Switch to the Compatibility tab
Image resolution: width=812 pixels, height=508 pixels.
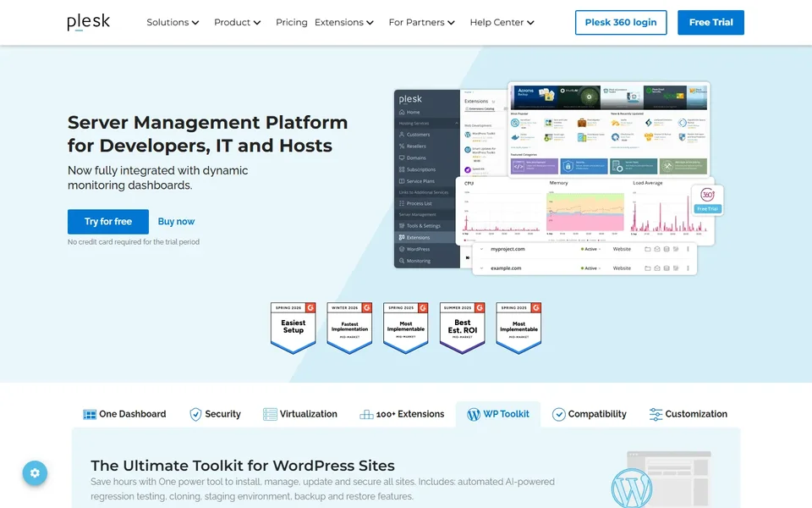[x=589, y=414]
